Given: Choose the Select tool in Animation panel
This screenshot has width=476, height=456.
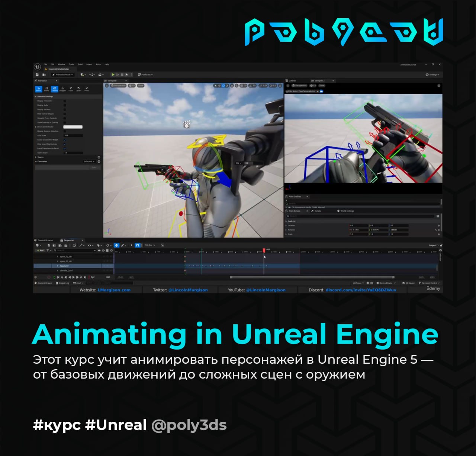Looking at the screenshot, I should 38,89.
